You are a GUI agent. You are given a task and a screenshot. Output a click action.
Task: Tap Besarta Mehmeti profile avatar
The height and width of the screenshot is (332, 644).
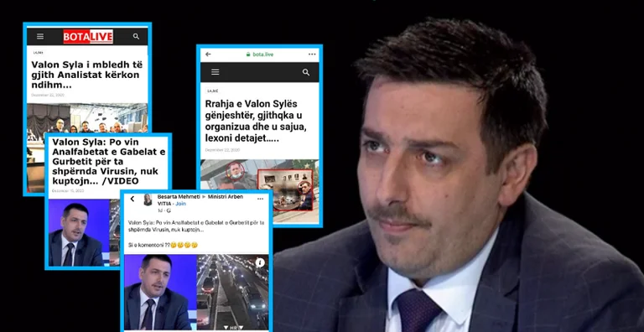pyautogui.click(x=148, y=200)
